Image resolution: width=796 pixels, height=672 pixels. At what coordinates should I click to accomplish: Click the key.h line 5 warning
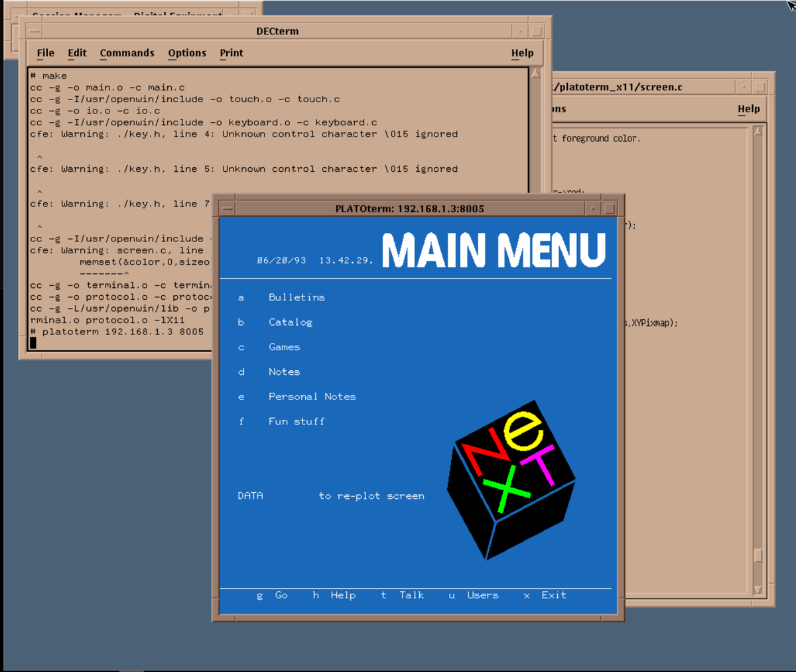coord(244,169)
